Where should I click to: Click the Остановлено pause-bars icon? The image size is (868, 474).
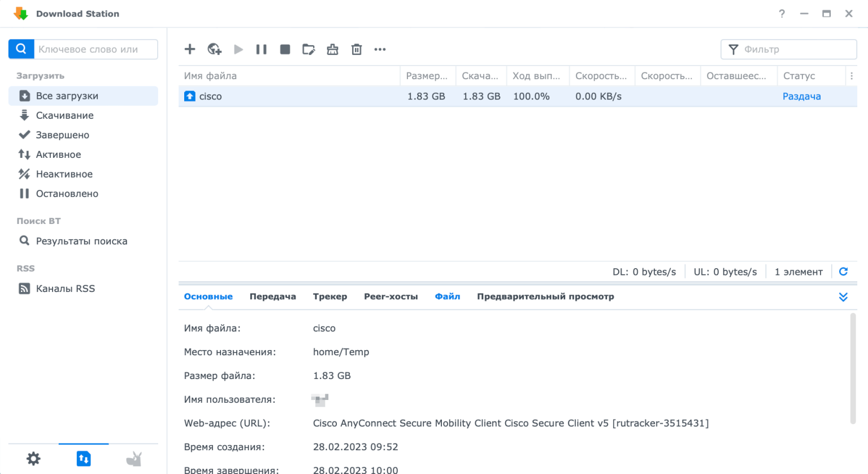pos(24,193)
